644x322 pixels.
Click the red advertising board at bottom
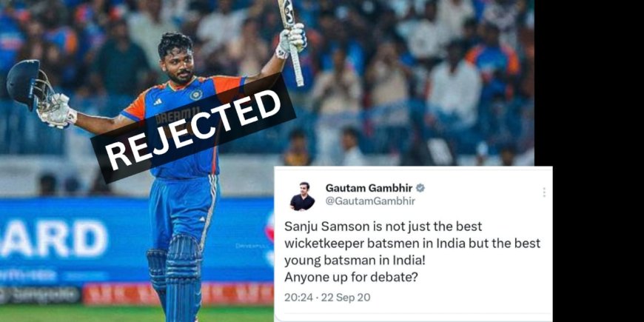(x=178, y=294)
